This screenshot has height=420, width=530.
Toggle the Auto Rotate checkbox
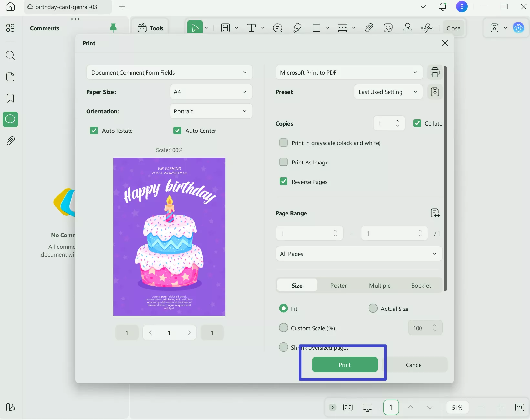tap(94, 131)
